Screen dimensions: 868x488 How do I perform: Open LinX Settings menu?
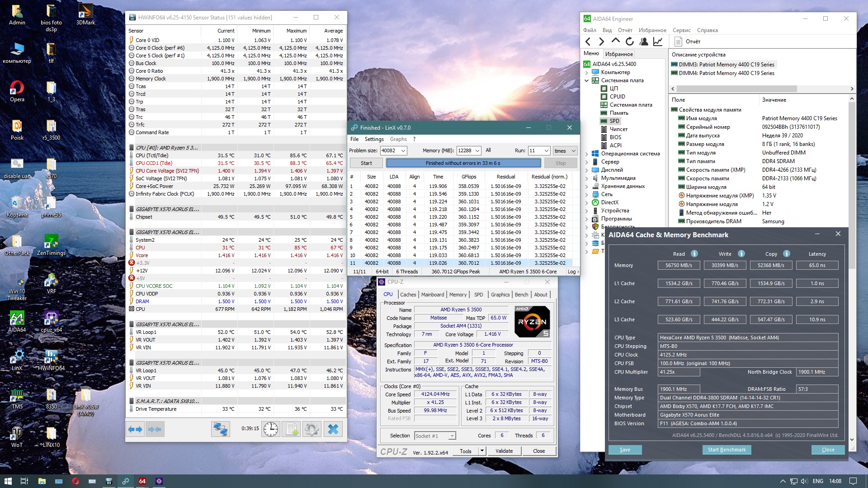(374, 139)
